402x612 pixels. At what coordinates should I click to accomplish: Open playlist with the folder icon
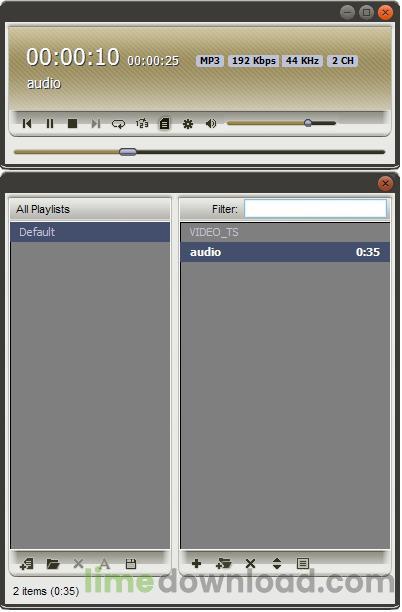point(53,564)
